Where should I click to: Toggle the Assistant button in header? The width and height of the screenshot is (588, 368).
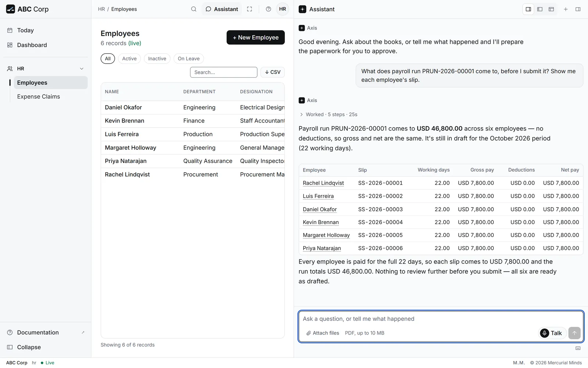click(222, 9)
